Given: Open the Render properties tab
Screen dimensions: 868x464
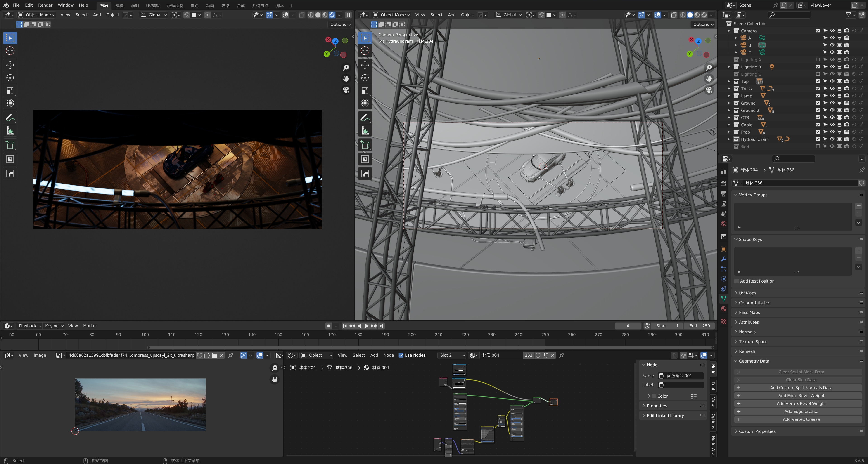Looking at the screenshot, I should [x=723, y=184].
